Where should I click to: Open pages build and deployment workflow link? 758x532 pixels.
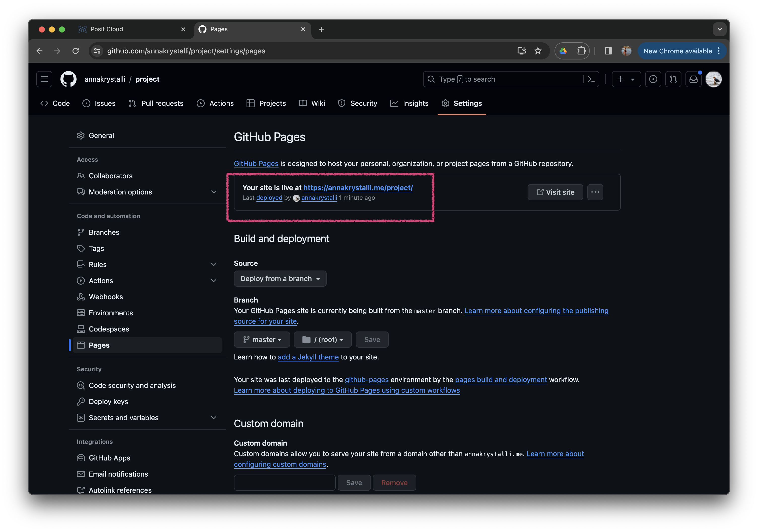point(501,380)
